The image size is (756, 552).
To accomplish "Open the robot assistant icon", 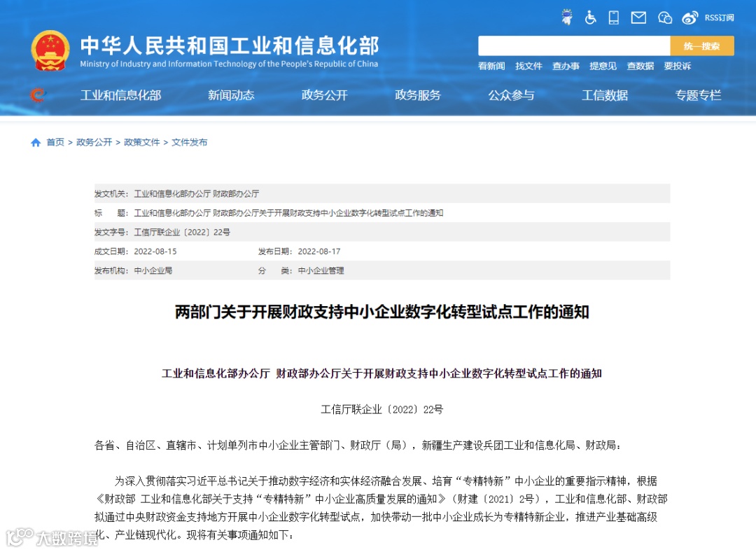I will coord(567,18).
